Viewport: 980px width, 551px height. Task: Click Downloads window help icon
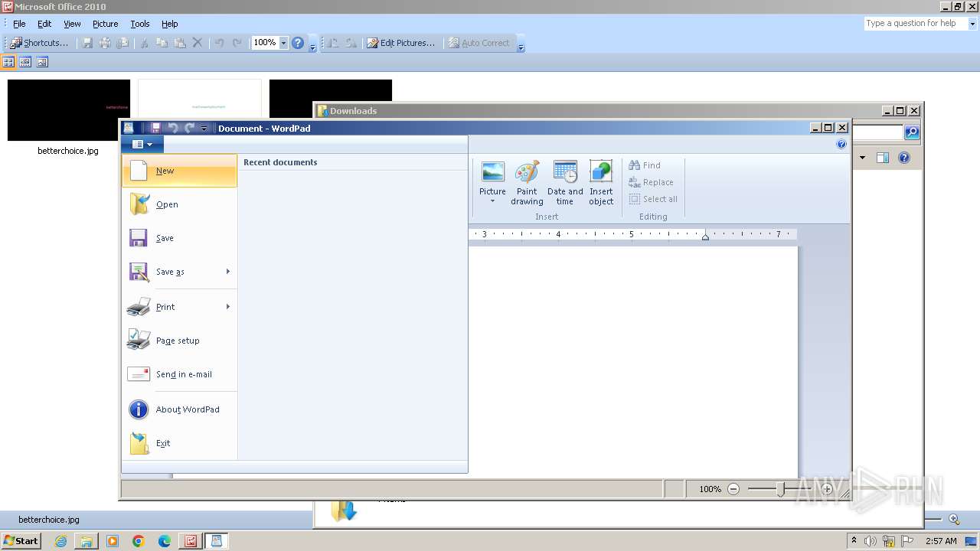(904, 158)
